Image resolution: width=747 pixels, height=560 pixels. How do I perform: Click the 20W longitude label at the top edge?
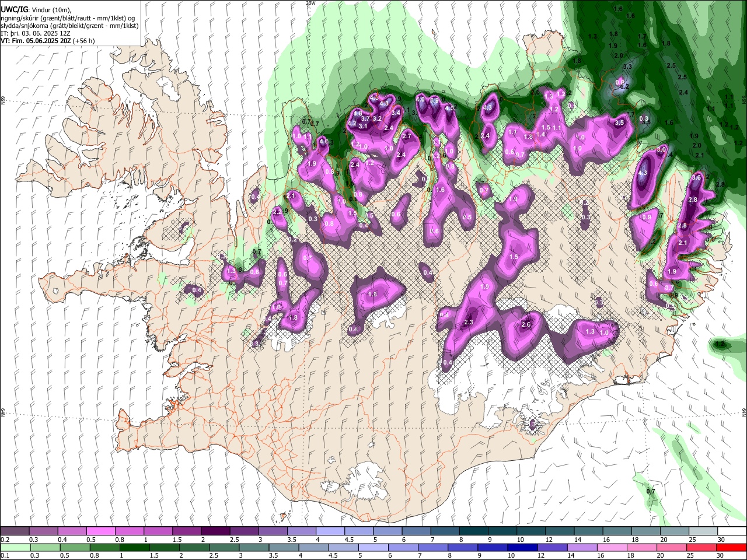[310, 3]
